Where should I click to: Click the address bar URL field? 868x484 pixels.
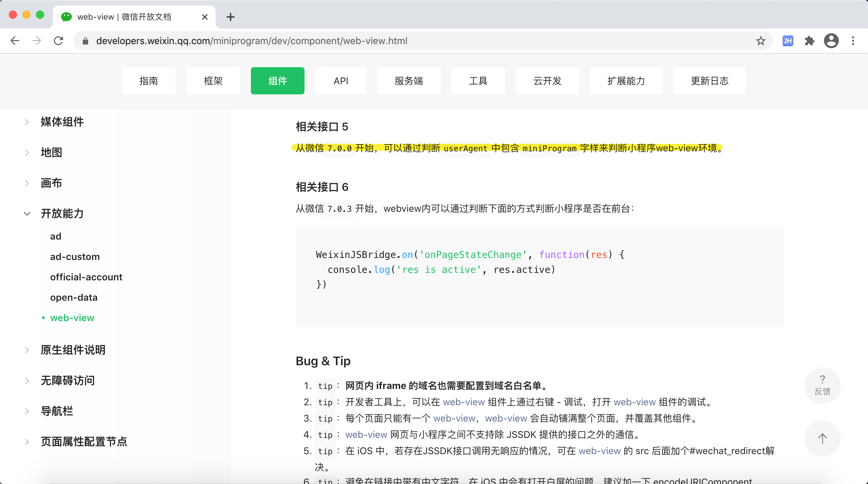click(x=252, y=41)
